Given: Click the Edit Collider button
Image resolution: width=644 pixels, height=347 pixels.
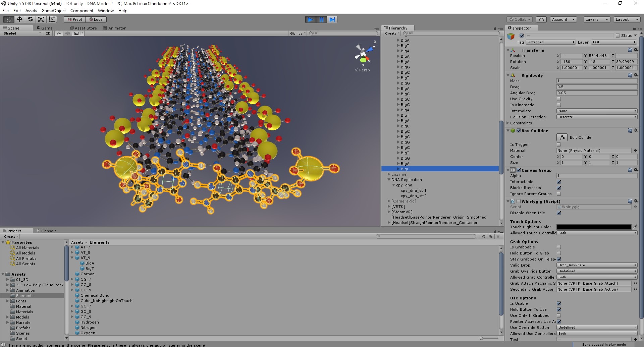Looking at the screenshot, I should click(x=562, y=137).
